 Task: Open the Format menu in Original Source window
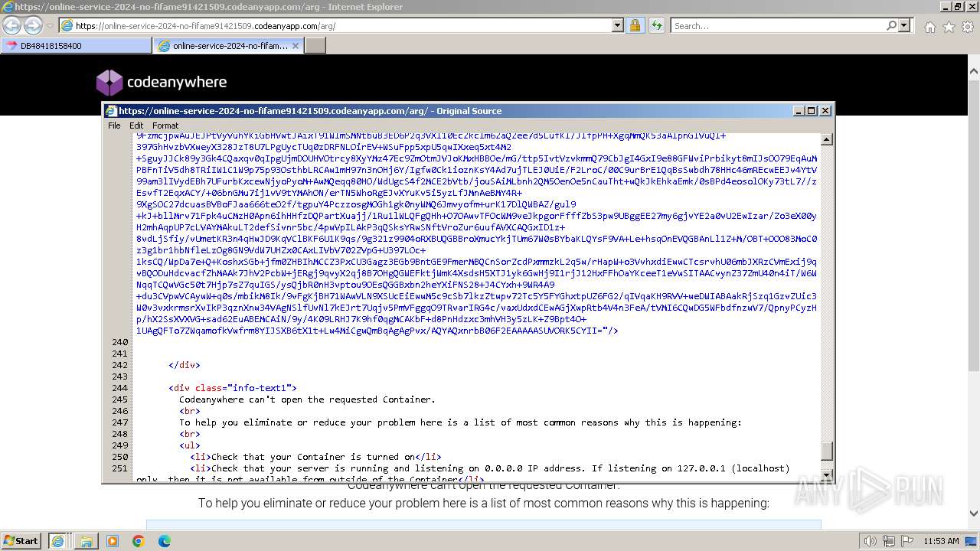coord(165,126)
